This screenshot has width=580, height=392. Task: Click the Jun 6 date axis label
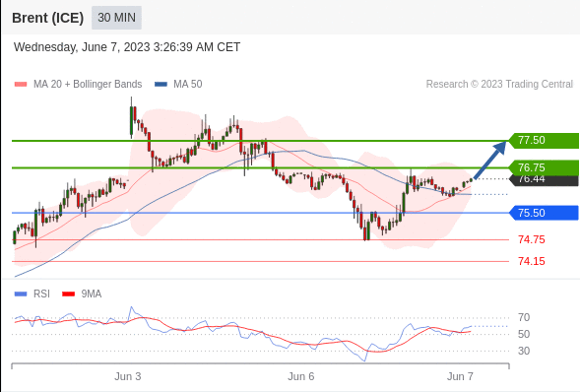click(300, 376)
